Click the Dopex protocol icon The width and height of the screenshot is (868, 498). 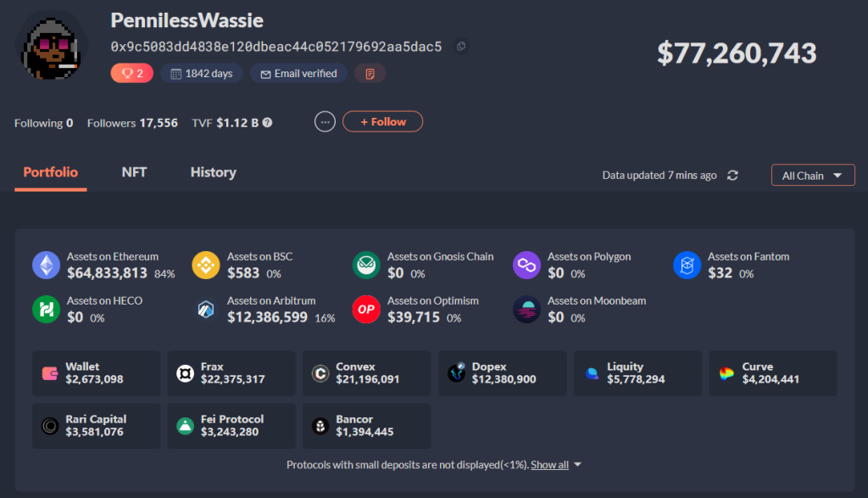tap(456, 373)
